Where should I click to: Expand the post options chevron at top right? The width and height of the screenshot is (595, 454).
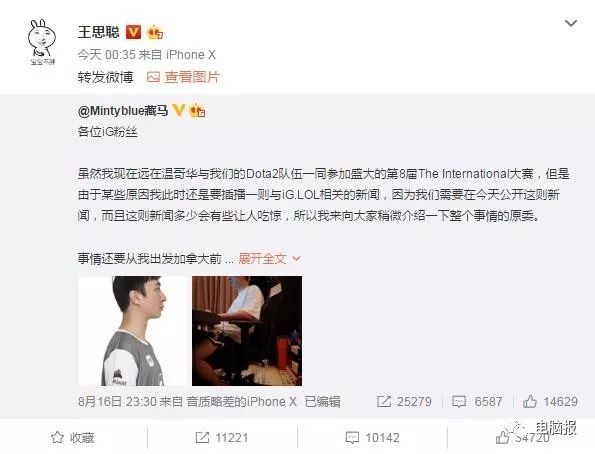(571, 24)
